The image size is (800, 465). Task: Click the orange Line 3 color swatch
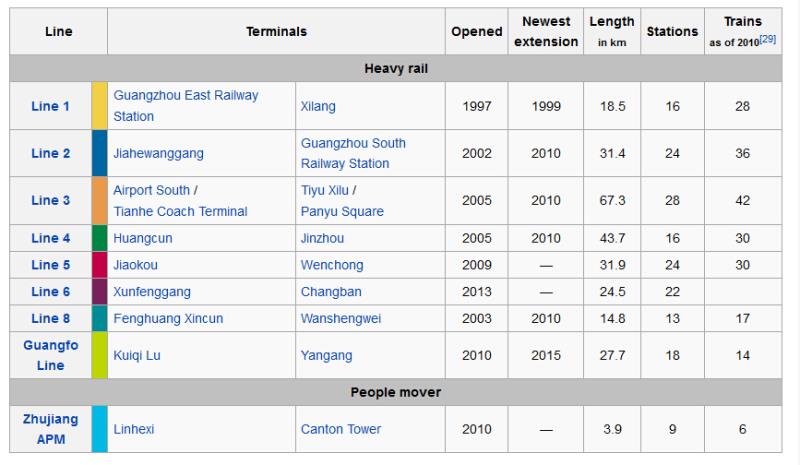[99, 200]
